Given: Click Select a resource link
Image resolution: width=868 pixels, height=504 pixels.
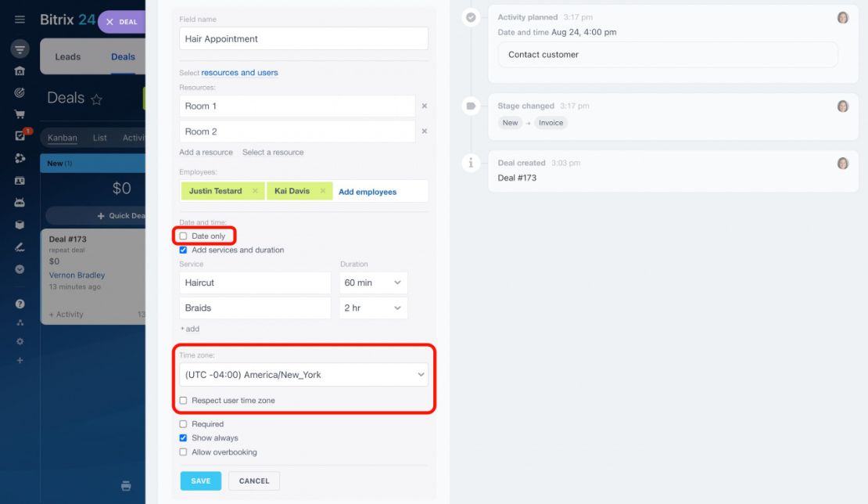Looking at the screenshot, I should point(273,153).
